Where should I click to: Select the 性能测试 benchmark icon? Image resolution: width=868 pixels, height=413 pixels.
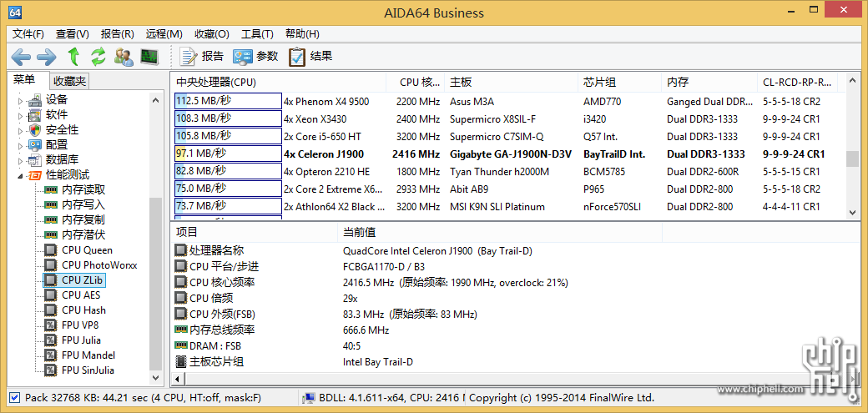[35, 175]
